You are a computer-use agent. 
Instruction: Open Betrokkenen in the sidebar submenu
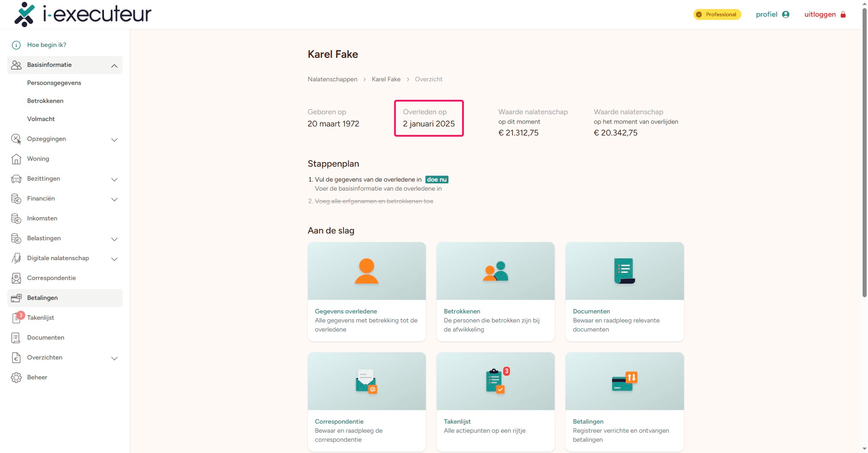pos(45,101)
